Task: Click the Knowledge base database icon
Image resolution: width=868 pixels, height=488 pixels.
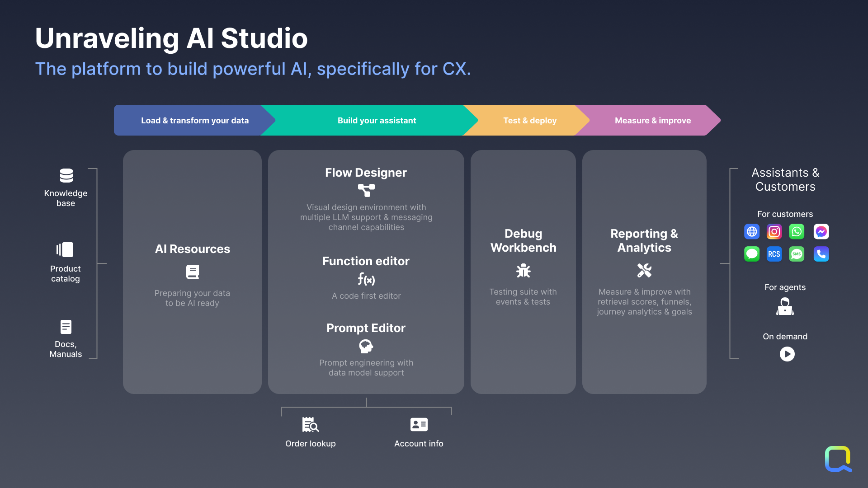Action: [66, 175]
